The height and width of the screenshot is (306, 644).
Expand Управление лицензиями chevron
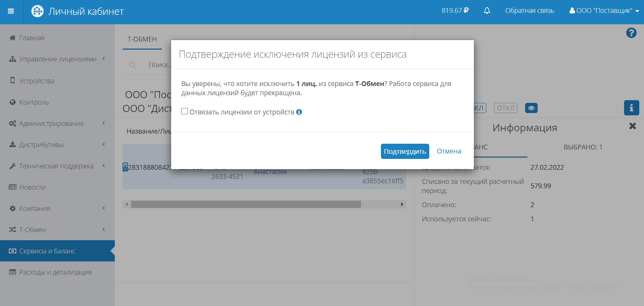pos(104,59)
